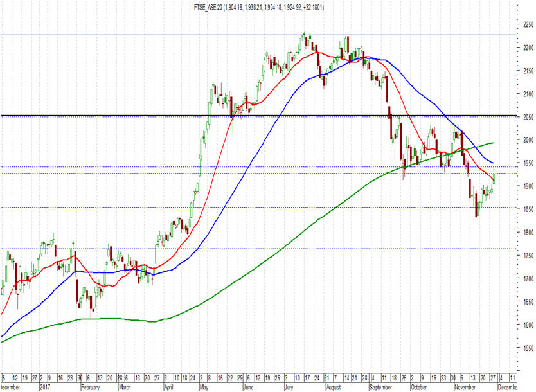Select the 2200 price axis label
This screenshot has height=392, width=536.
point(528,48)
